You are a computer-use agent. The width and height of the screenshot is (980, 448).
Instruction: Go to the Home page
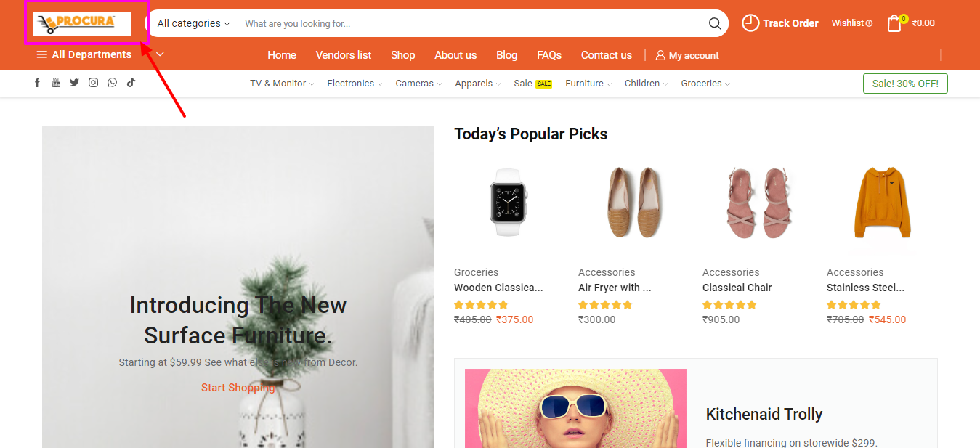tap(282, 55)
